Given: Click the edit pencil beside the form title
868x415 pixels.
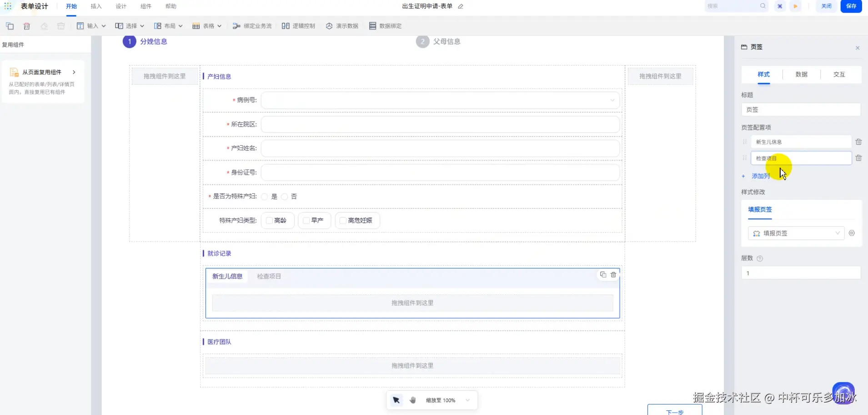Looking at the screenshot, I should coord(461,6).
